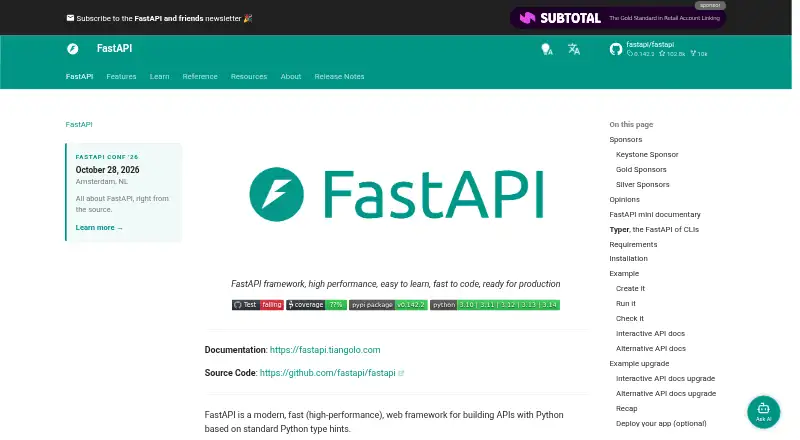Jump to Sponsors section
Viewport: 800px width, 440px height.
(x=626, y=139)
